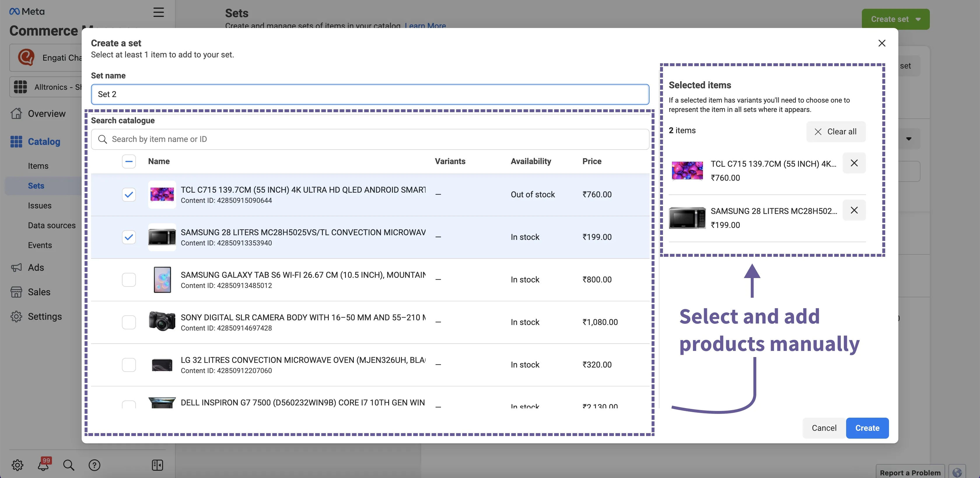Click the Catalog grid icon

16,141
